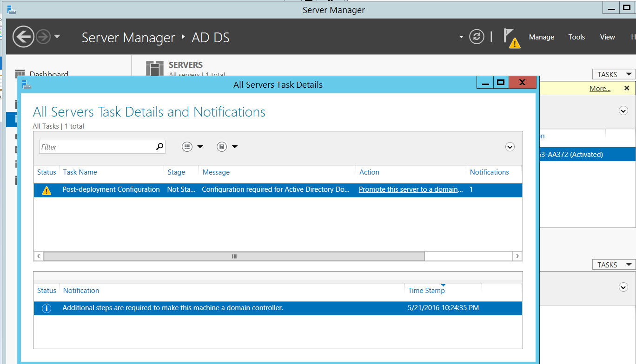
Task: Collapse the servers section using upper chevron
Action: [x=623, y=110]
